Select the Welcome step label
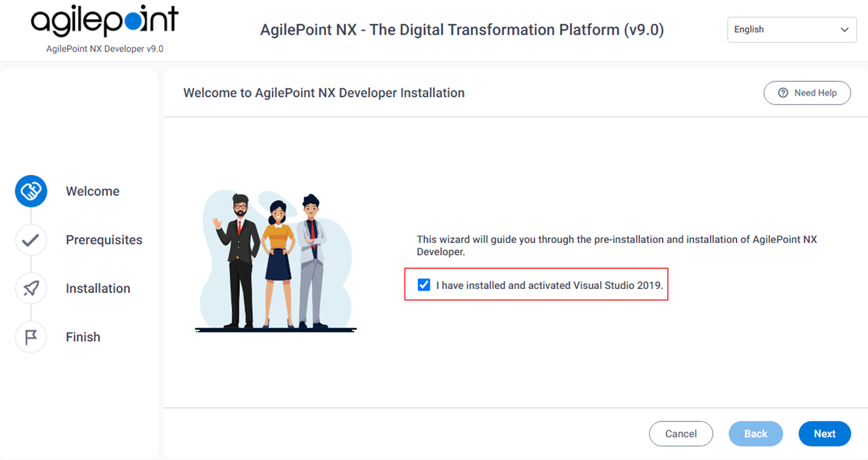This screenshot has height=460, width=868. [93, 191]
